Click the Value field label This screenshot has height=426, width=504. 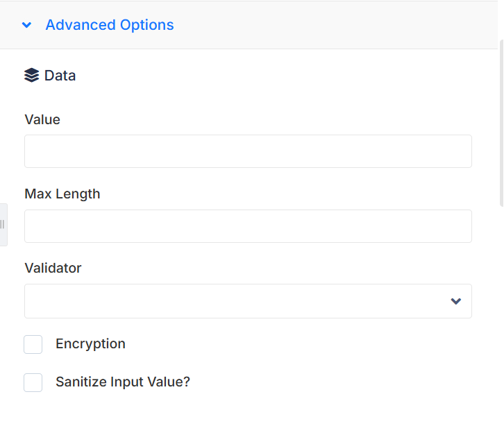[42, 119]
